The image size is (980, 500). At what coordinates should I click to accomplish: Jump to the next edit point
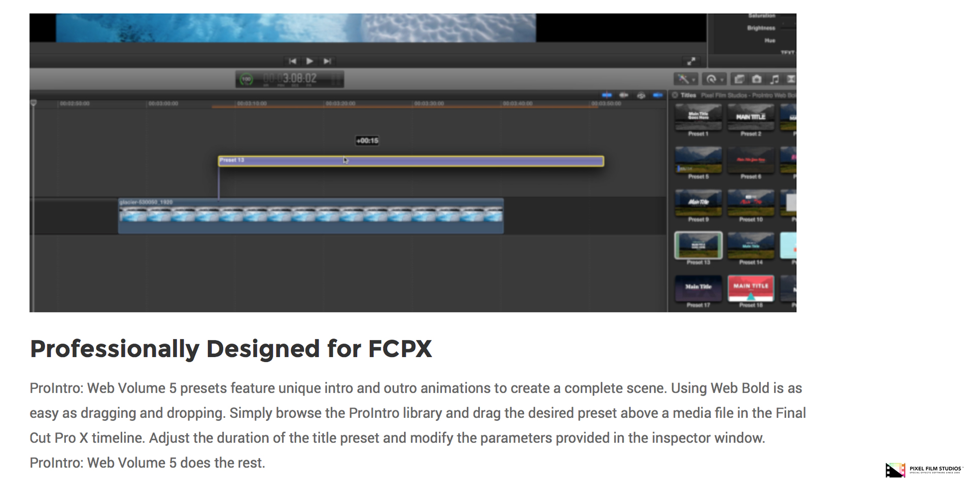click(x=327, y=61)
